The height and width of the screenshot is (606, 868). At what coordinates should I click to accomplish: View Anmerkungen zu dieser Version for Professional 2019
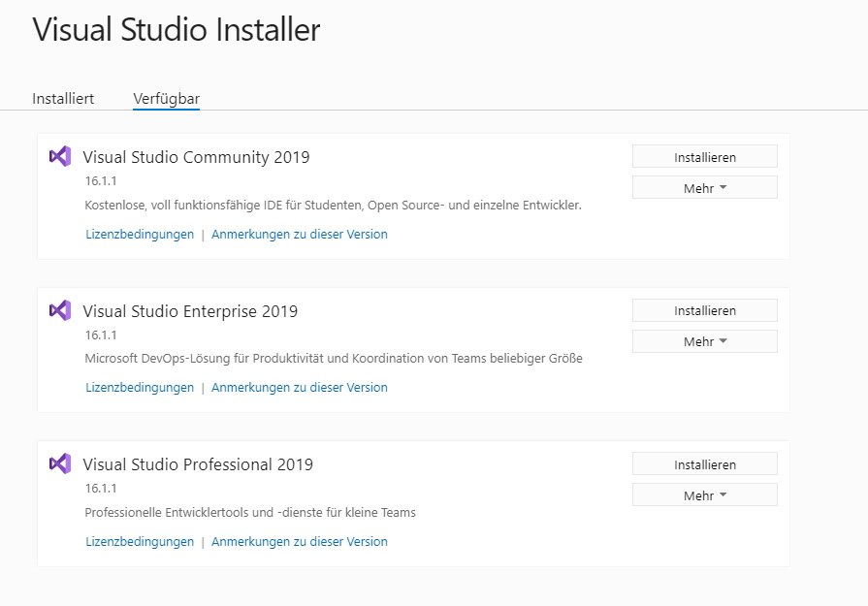pos(298,541)
